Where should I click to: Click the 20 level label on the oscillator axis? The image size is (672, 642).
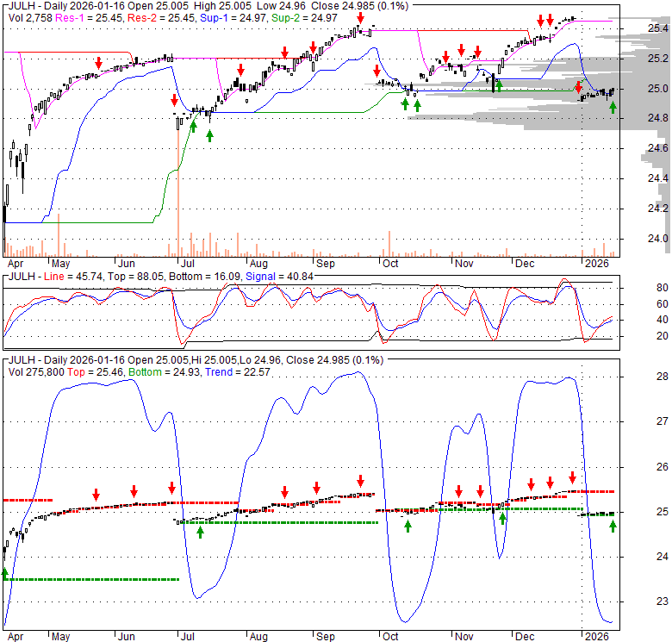pos(663,335)
